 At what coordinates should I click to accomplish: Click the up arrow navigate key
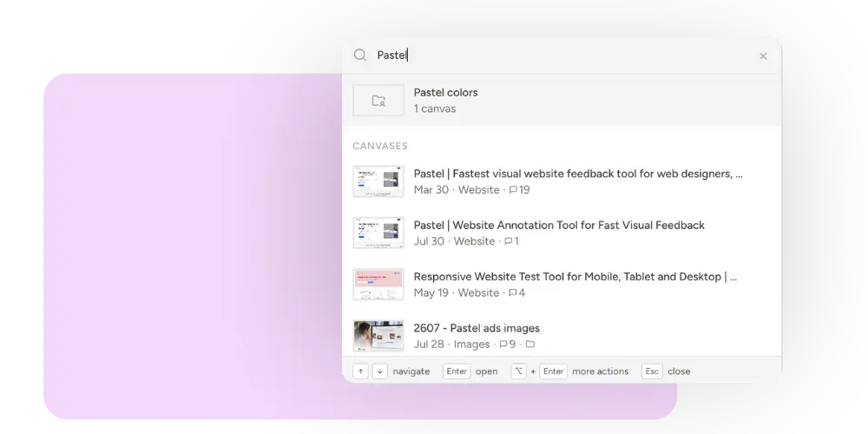pos(360,372)
